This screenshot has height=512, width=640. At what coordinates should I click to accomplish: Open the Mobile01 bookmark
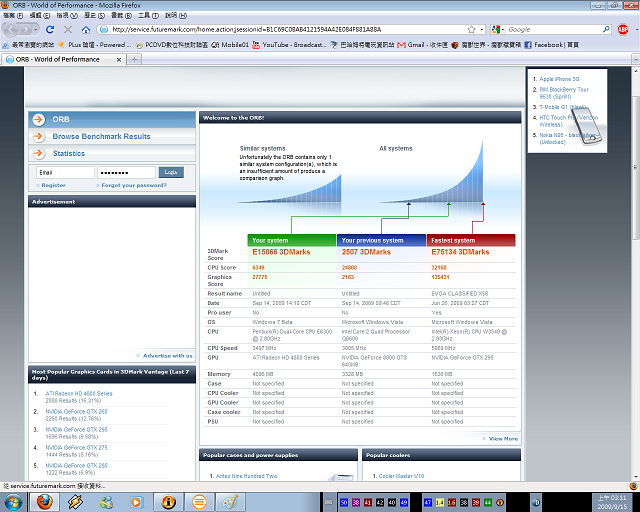pos(230,45)
